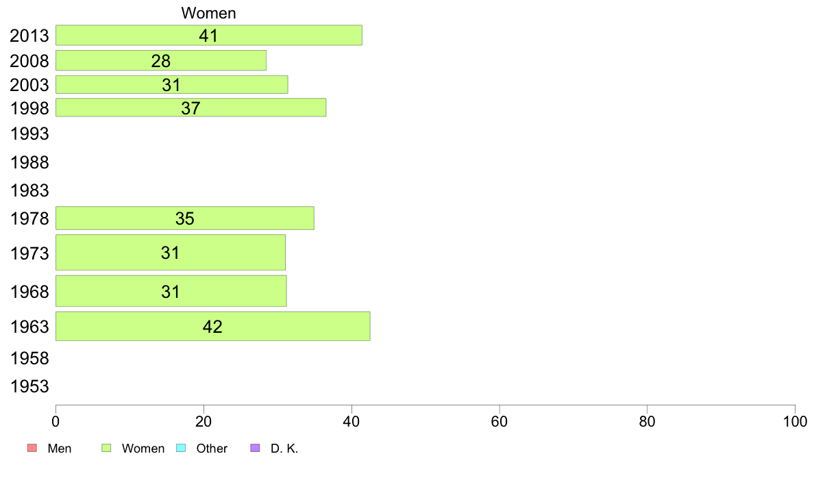Click the Women chart title
814x504 pixels.
(209, 13)
